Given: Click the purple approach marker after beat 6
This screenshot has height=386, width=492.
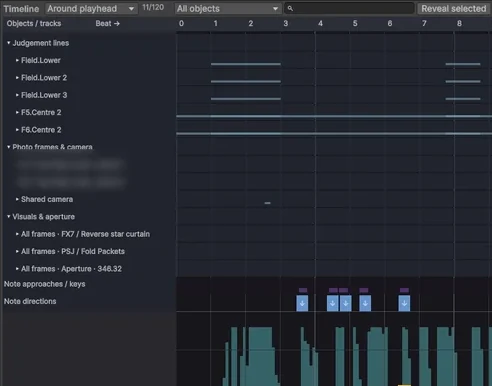Looking at the screenshot, I should pyautogui.click(x=404, y=290).
